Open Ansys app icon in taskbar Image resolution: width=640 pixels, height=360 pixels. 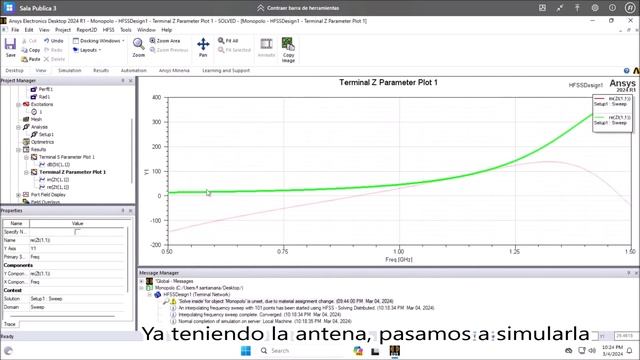coord(395,351)
